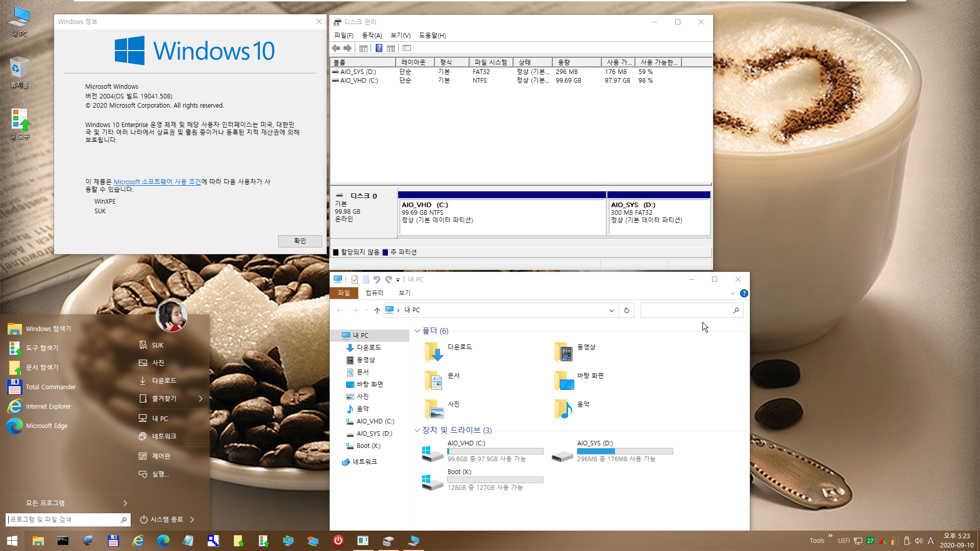
Task: Open 실행... from start menu
Action: [x=160, y=474]
